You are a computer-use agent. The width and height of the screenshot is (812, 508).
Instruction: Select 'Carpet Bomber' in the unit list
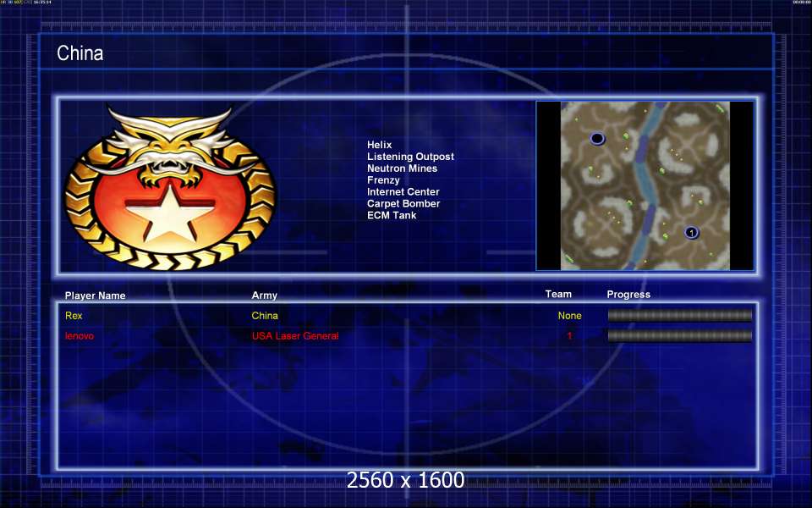tap(403, 204)
